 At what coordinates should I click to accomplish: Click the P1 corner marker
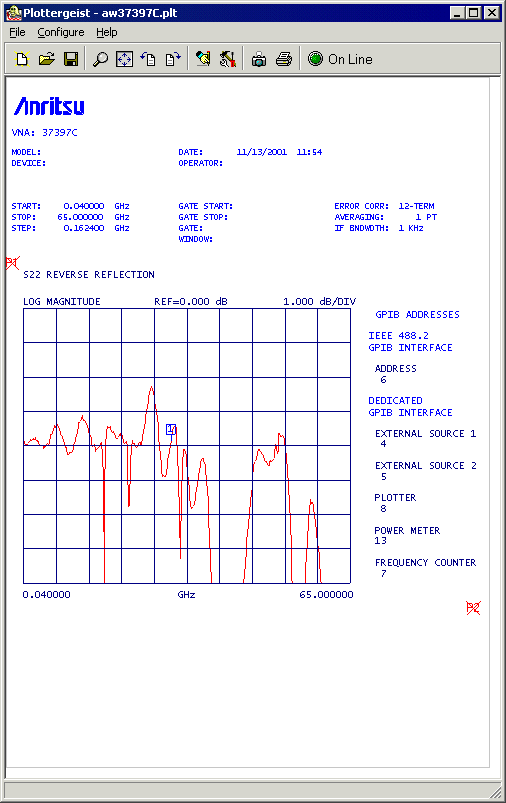click(x=12, y=263)
